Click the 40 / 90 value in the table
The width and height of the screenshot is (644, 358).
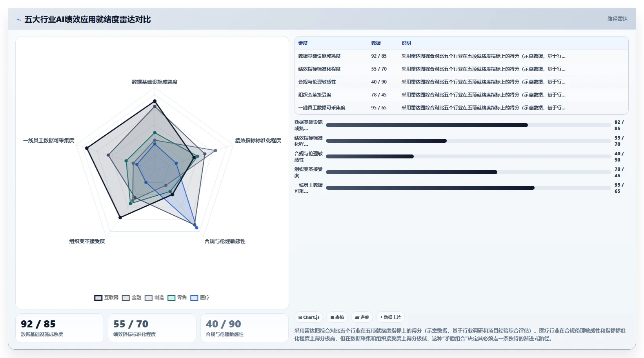(379, 82)
